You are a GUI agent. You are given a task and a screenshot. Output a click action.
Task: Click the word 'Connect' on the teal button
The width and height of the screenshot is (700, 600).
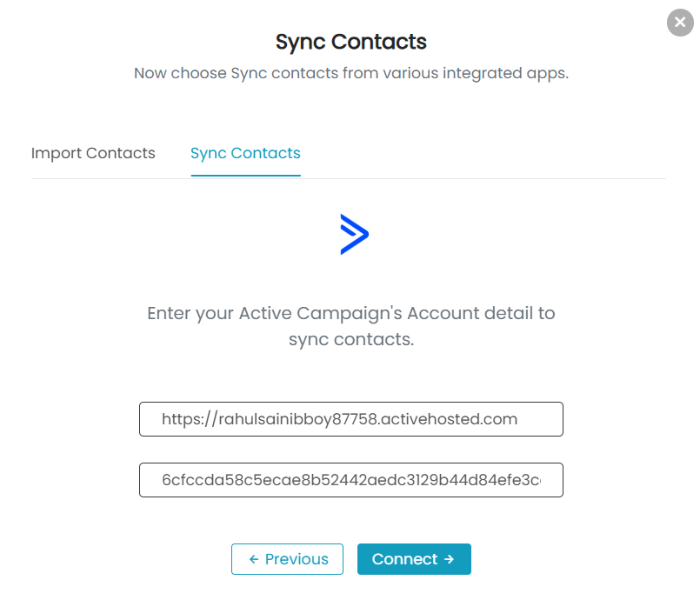click(x=404, y=559)
